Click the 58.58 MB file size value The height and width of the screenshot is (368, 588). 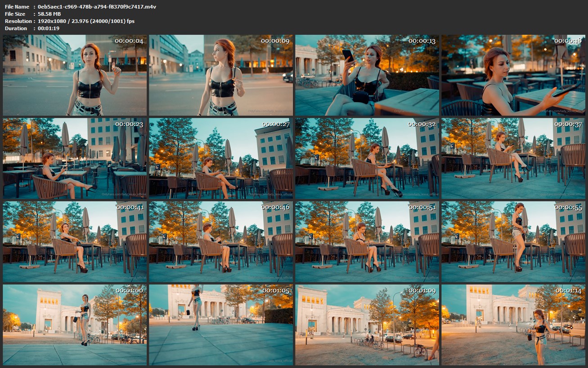coord(49,14)
